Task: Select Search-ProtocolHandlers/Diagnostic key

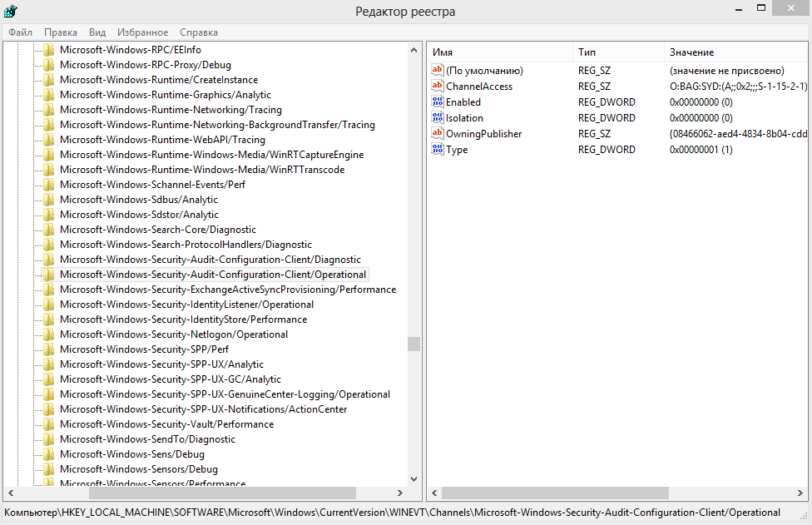Action: [186, 245]
